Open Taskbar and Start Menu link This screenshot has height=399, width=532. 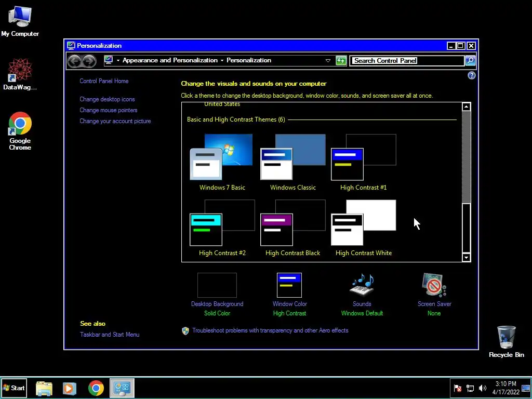coord(110,335)
